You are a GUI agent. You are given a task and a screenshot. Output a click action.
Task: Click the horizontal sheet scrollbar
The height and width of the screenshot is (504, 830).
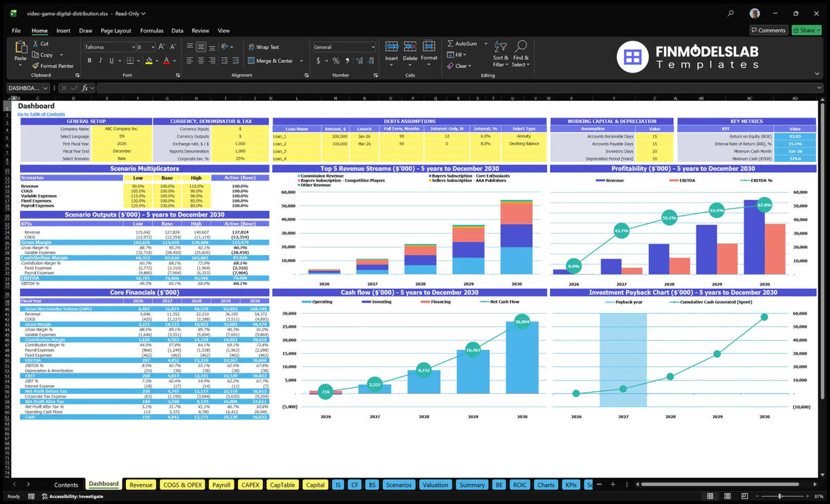[719, 485]
